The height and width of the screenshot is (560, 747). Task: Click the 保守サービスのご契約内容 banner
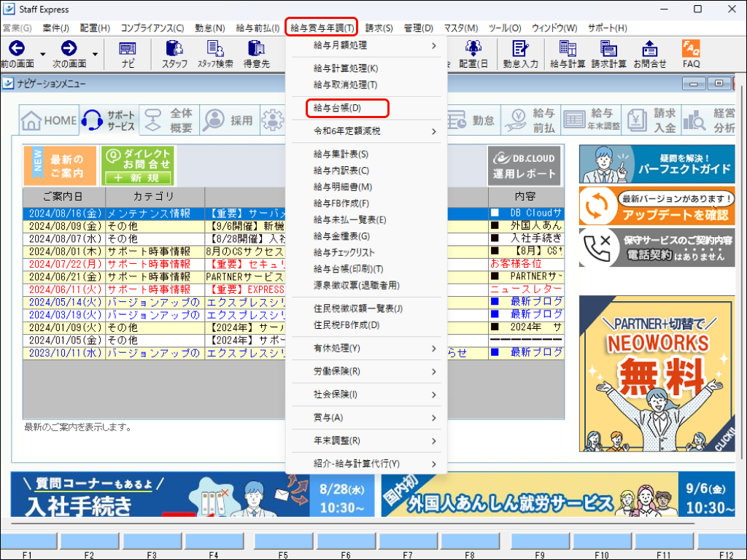(657, 247)
